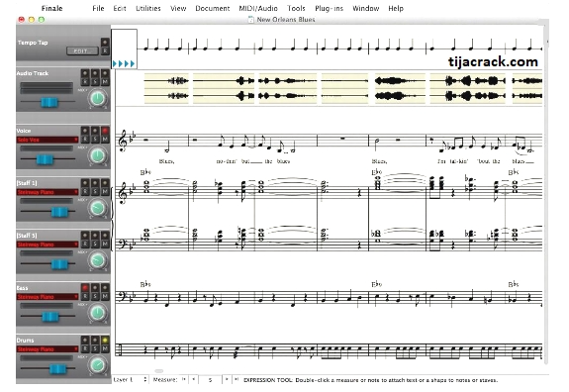The height and width of the screenshot is (392, 569).
Task: Jump to the last measure
Action: (x=236, y=380)
